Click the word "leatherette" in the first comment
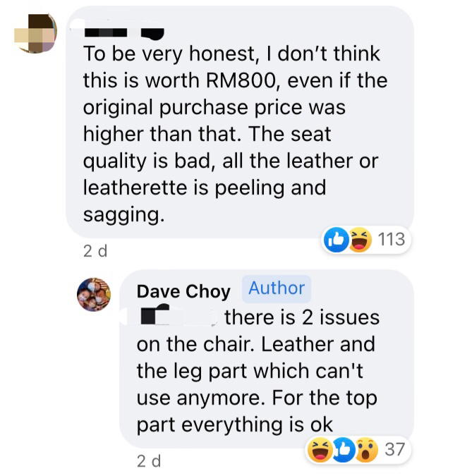The width and height of the screenshot is (460, 476). tap(135, 188)
